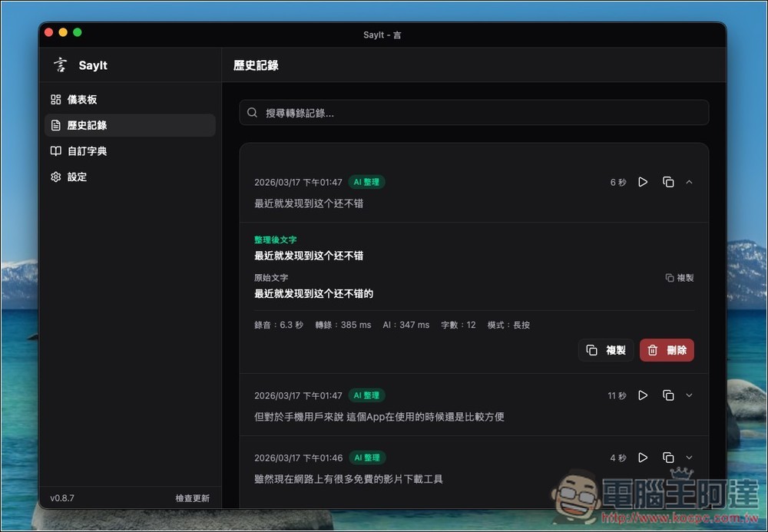Viewport: 768px width, 532px height.
Task: Click the 複製 button on the entry
Action: tap(606, 349)
